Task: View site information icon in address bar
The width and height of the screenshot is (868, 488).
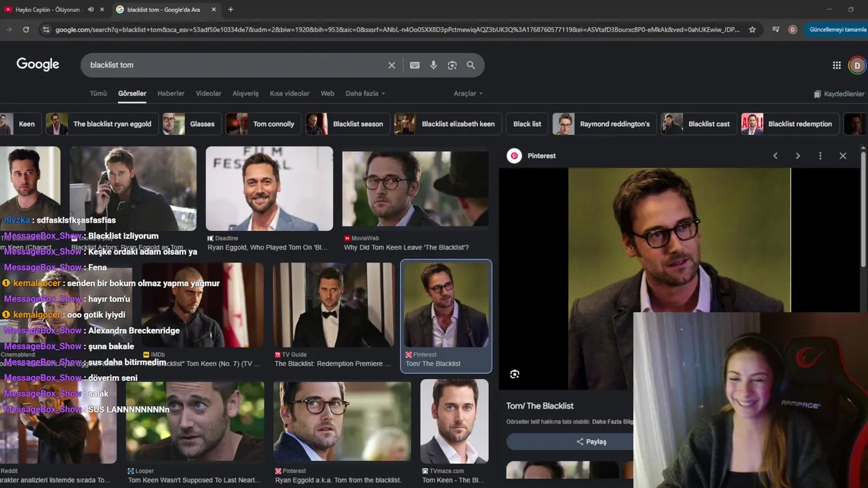Action: [x=46, y=29]
